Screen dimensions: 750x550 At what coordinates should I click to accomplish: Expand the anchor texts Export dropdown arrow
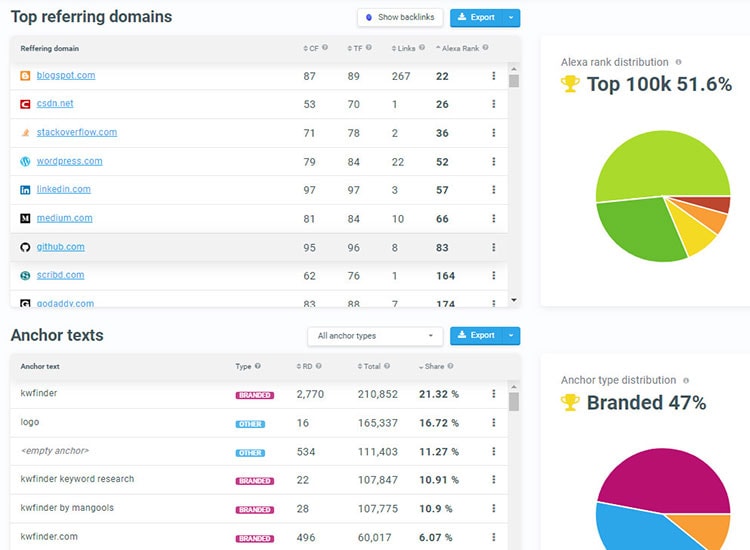click(x=511, y=336)
